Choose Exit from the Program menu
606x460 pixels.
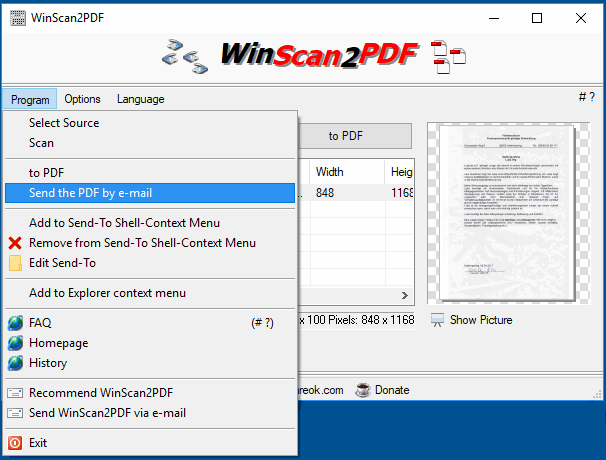150,443
